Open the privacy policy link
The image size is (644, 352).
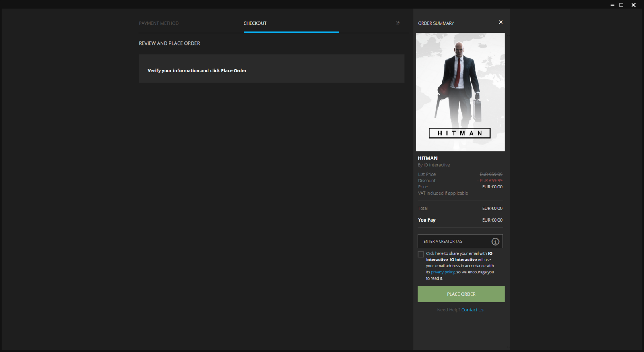click(443, 272)
